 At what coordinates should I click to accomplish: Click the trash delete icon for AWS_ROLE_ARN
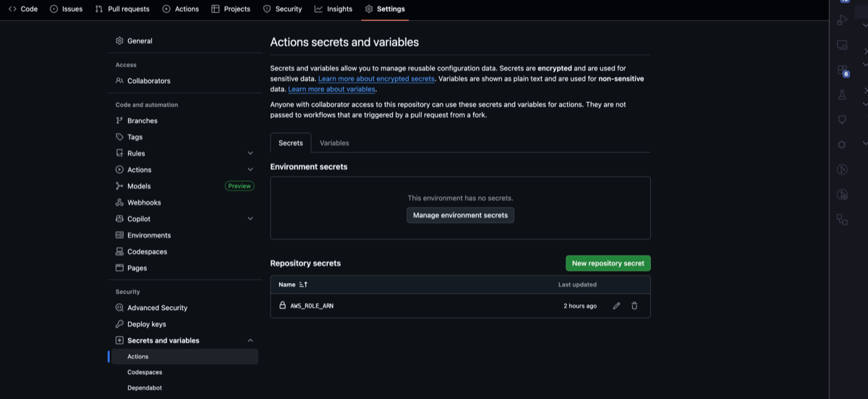coord(634,306)
